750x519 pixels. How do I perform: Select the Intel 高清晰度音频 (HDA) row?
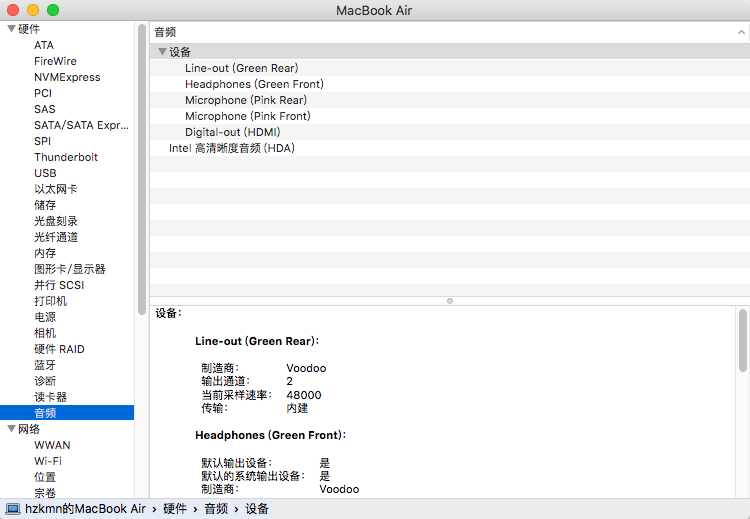coord(450,148)
